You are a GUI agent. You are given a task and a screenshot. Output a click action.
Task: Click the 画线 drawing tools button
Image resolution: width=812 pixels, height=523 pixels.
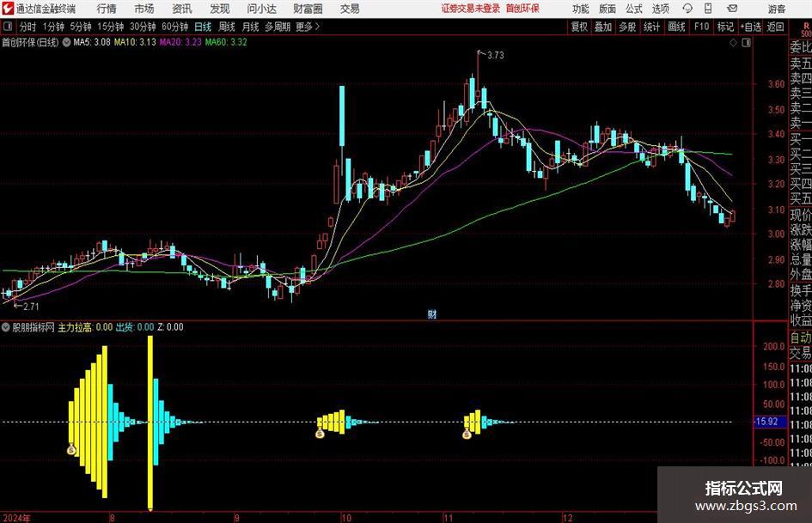click(676, 27)
